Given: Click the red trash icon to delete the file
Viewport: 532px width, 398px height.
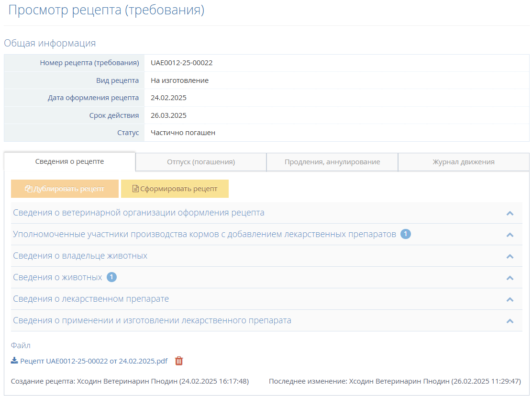Looking at the screenshot, I should pos(179,361).
